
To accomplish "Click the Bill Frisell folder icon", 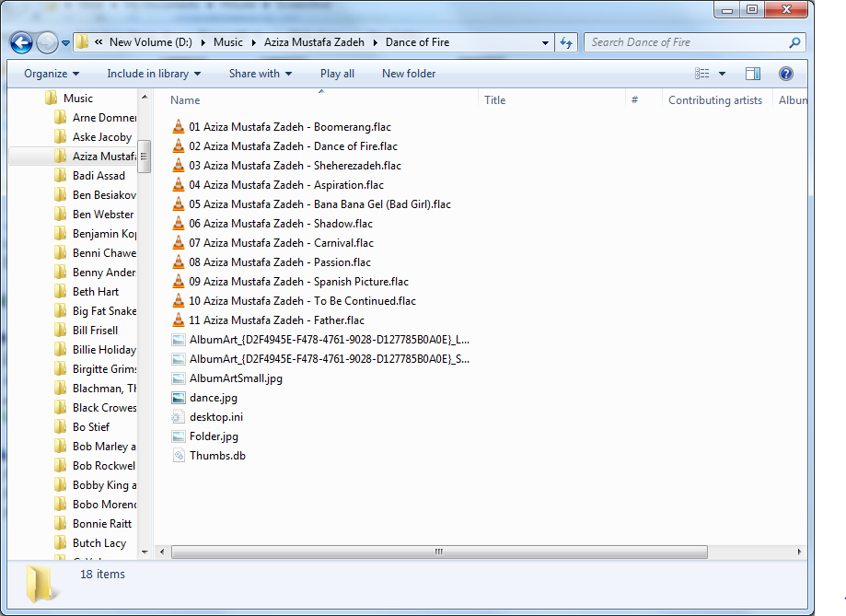I will pyautogui.click(x=61, y=331).
